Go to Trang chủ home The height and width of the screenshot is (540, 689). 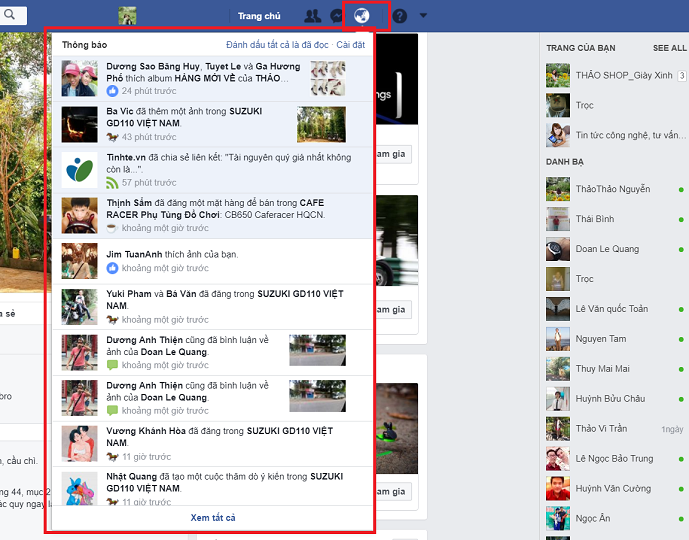pos(259,16)
